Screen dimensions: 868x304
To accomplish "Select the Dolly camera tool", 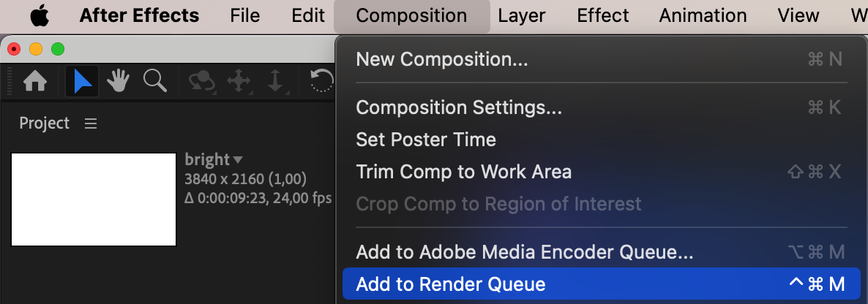I will tap(275, 82).
